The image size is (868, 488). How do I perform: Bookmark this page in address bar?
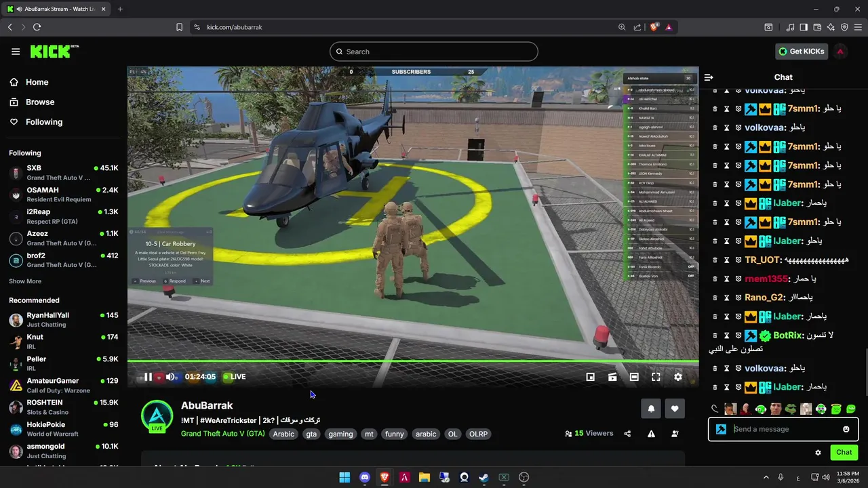click(179, 27)
